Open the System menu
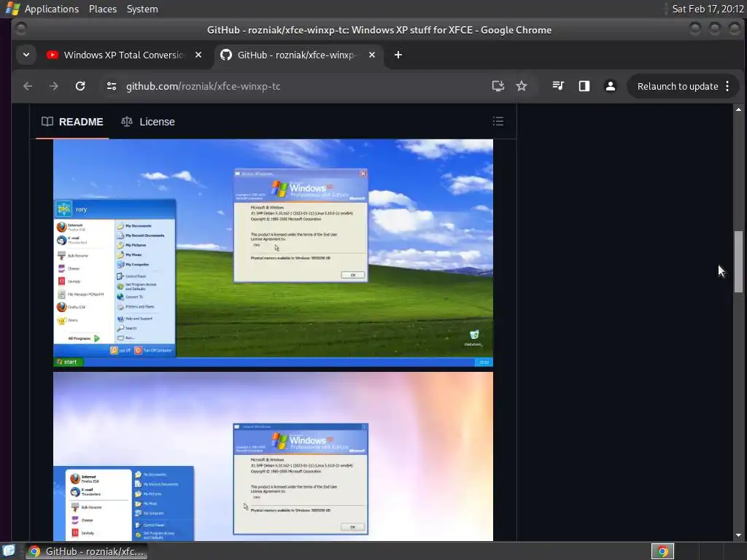The image size is (747, 560). tap(142, 9)
